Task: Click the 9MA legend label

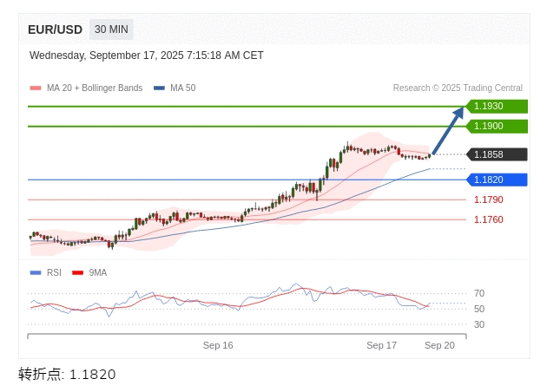Action: point(98,273)
